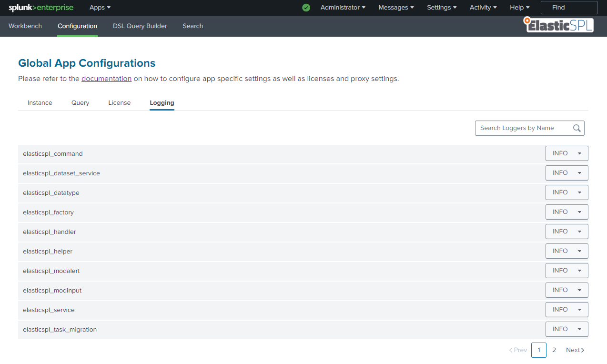Change log level for elasticspl_command

click(x=567, y=153)
